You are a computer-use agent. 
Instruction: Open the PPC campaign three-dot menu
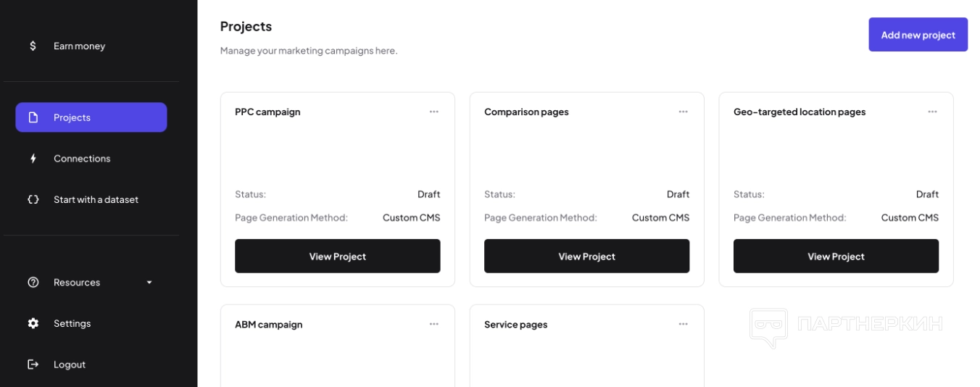(x=433, y=112)
